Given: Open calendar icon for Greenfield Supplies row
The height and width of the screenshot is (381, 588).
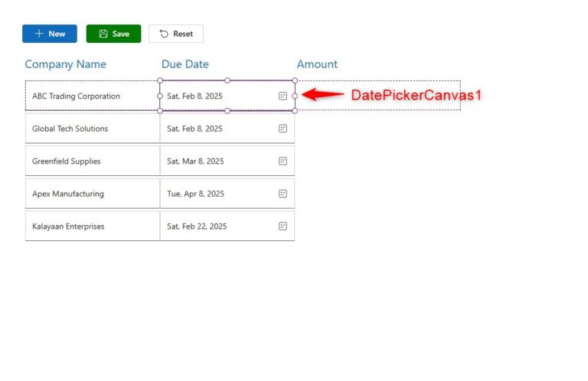Looking at the screenshot, I should point(283,161).
